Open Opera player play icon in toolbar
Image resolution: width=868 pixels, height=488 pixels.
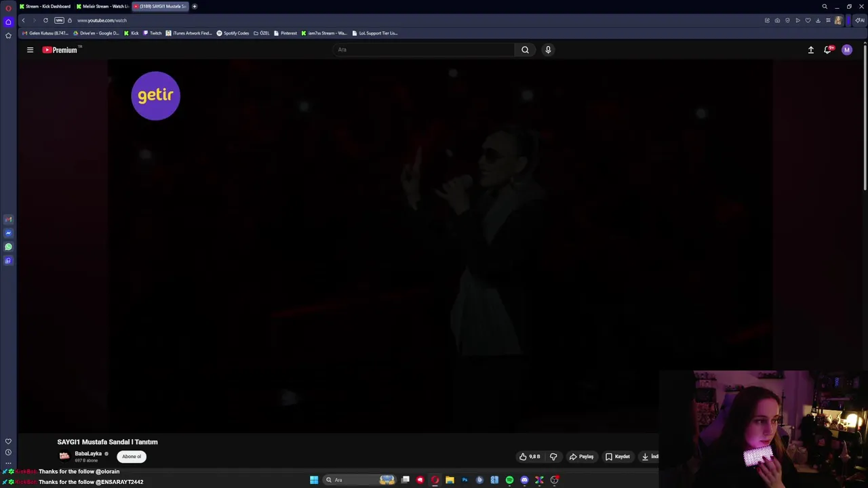click(797, 20)
